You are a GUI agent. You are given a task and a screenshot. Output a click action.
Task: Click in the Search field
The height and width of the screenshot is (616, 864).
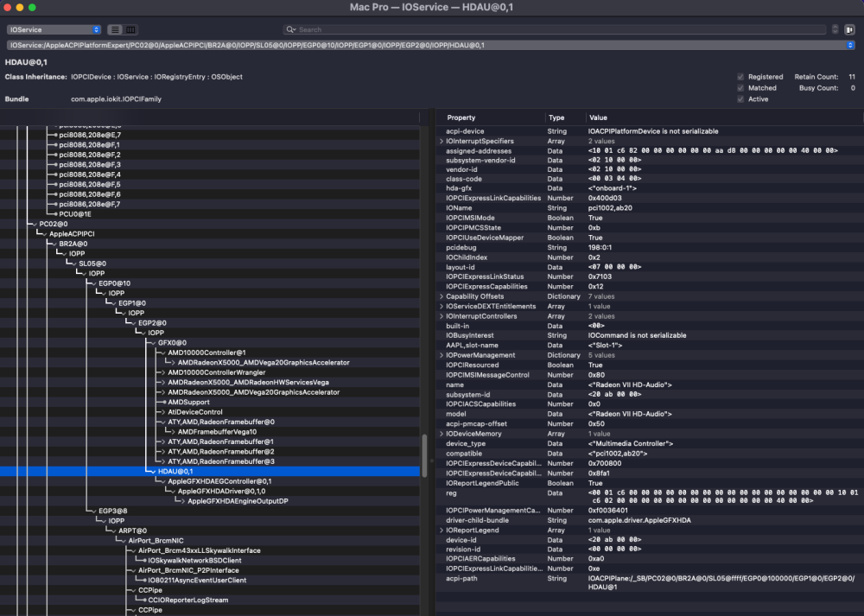[556, 29]
